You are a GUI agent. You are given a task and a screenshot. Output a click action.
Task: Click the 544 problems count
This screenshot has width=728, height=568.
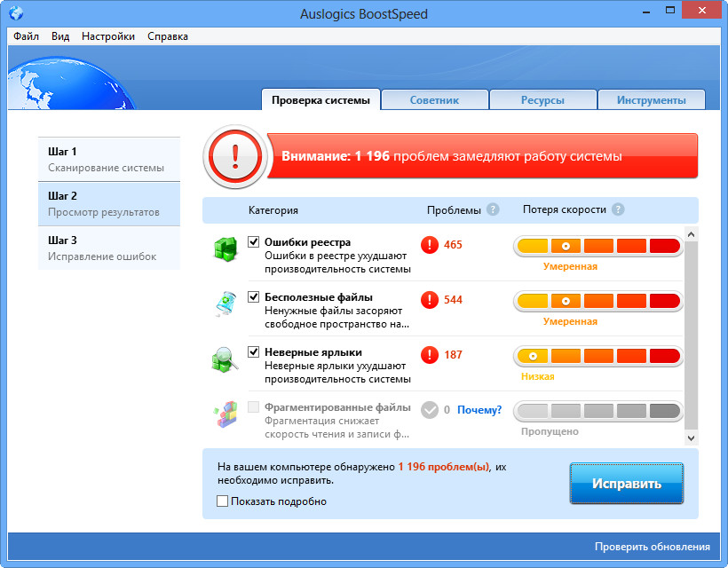tap(453, 300)
